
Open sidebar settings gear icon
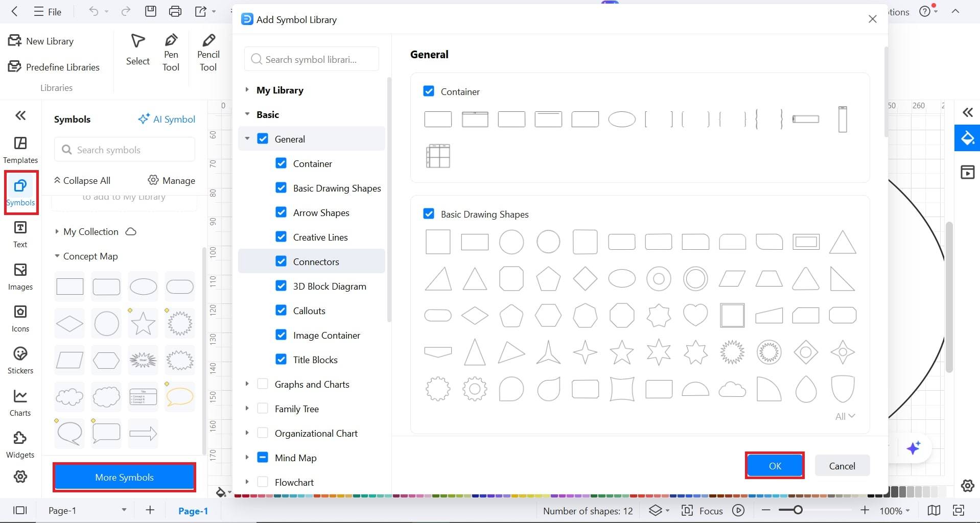(x=20, y=477)
